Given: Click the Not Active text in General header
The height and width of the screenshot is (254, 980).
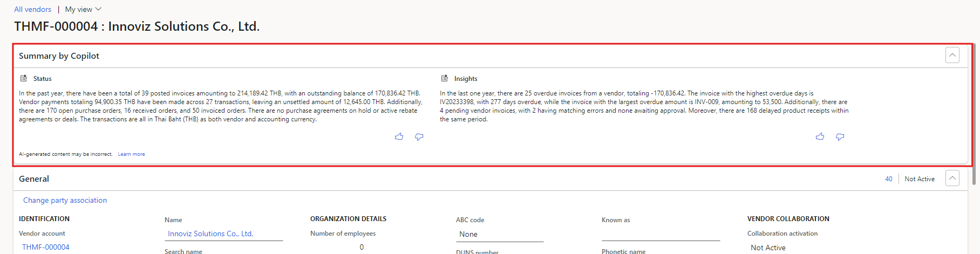Looking at the screenshot, I should click(x=920, y=179).
